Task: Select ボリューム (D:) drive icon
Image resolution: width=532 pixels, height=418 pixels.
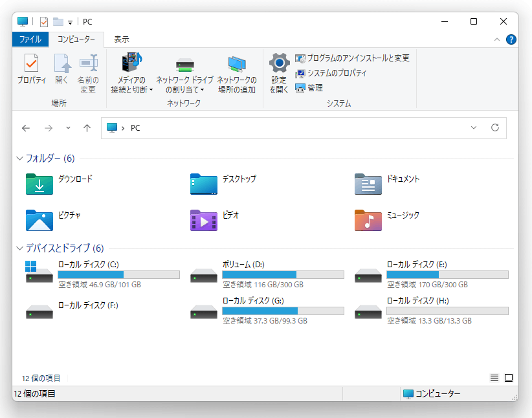Action: tap(204, 276)
